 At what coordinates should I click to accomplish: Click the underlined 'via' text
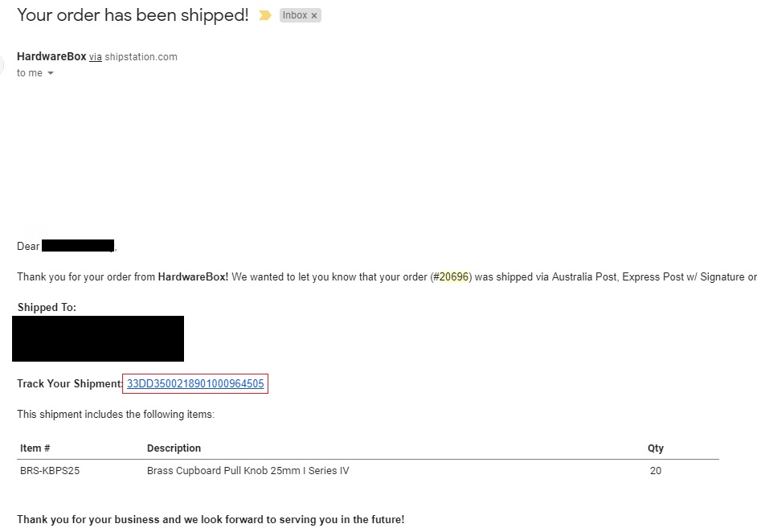point(95,57)
